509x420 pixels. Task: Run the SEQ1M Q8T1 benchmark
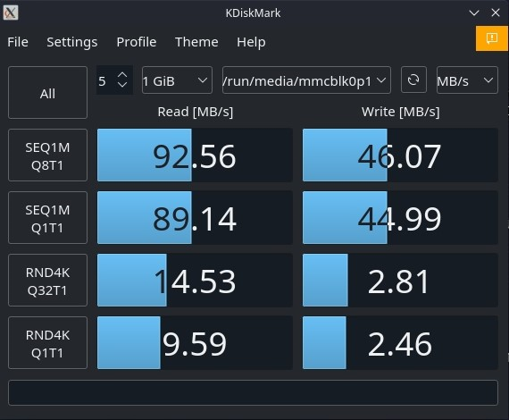47,155
